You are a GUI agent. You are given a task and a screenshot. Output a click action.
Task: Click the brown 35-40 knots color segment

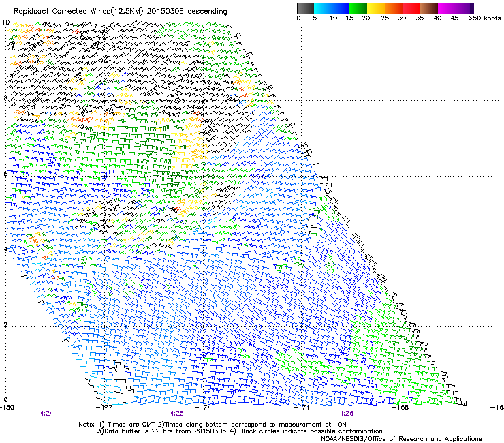429,8
